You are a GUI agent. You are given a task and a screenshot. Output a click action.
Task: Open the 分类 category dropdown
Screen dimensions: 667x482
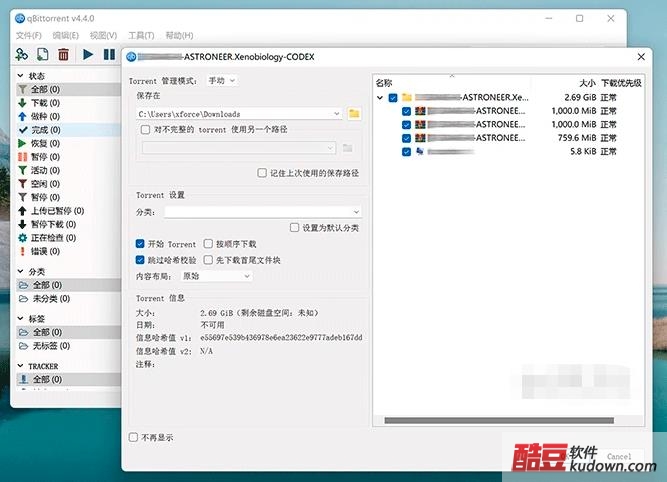click(x=262, y=211)
